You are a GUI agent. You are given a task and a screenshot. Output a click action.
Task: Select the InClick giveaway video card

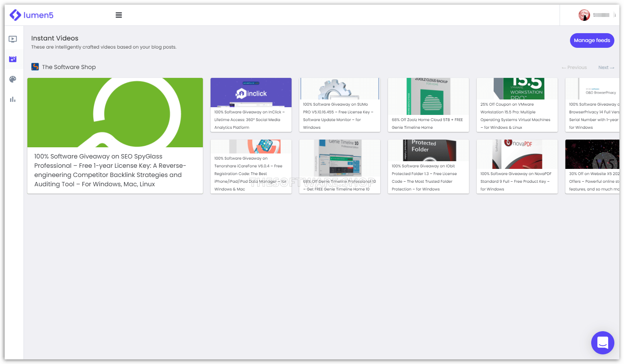point(251,105)
